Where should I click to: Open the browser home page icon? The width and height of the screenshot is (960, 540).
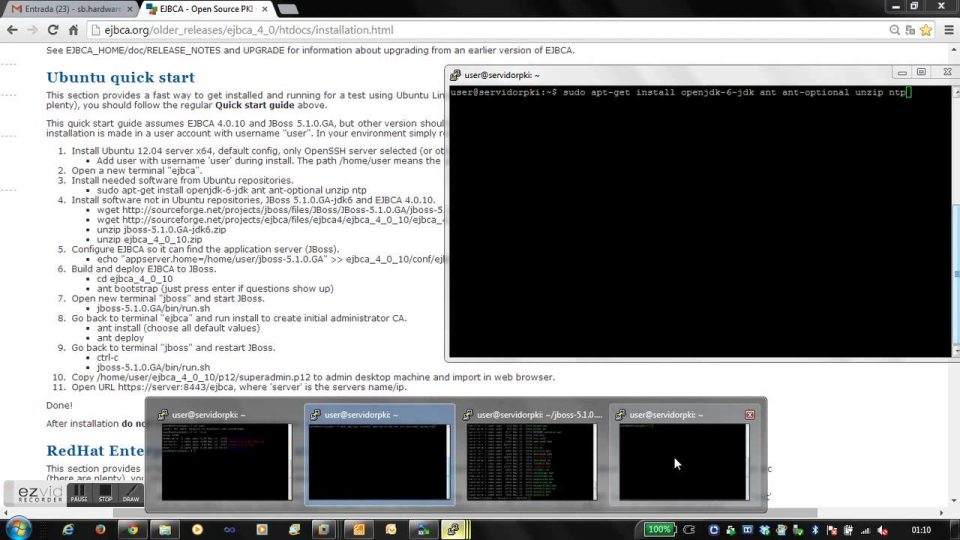tap(73, 30)
